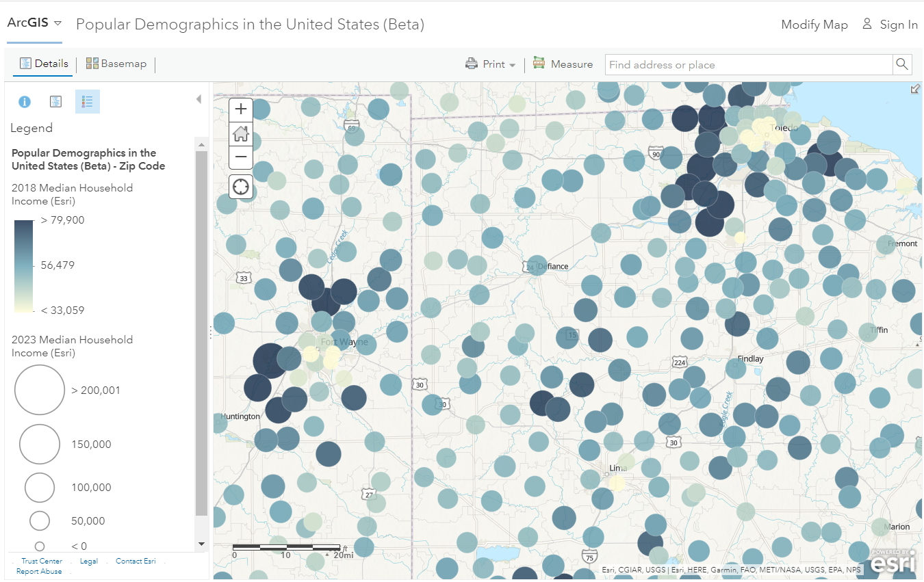Click the Fremont city label
Viewport: 924px width, 582px height.
tap(903, 243)
